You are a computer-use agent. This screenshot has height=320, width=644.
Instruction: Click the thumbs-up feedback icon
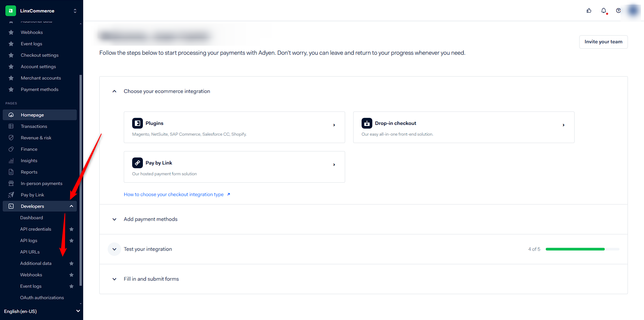pyautogui.click(x=589, y=11)
